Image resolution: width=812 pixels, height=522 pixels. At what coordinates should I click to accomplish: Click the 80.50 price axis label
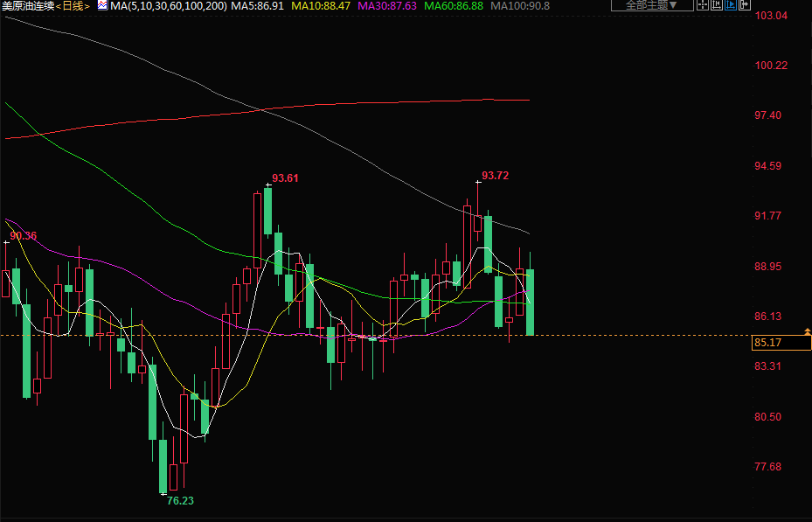[x=768, y=417]
